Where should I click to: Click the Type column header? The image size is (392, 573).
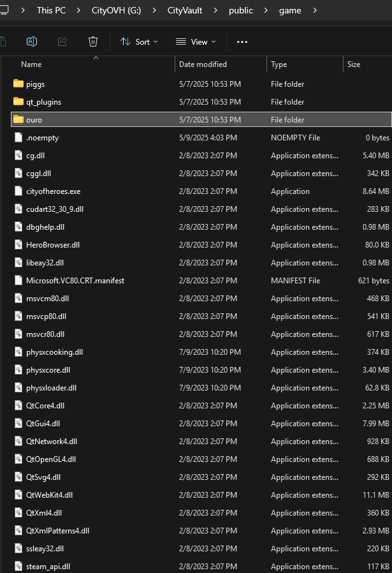[x=279, y=64]
